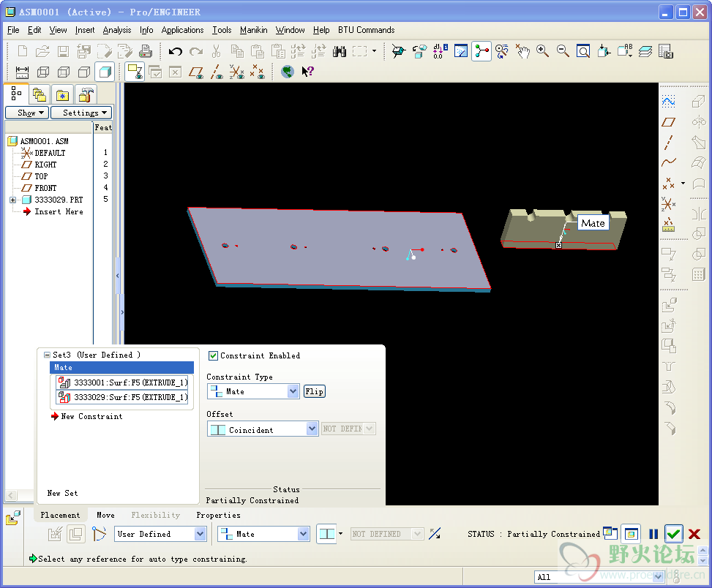Open the Constraint Type Mate dropdown
The image size is (712, 588).
[x=293, y=392]
